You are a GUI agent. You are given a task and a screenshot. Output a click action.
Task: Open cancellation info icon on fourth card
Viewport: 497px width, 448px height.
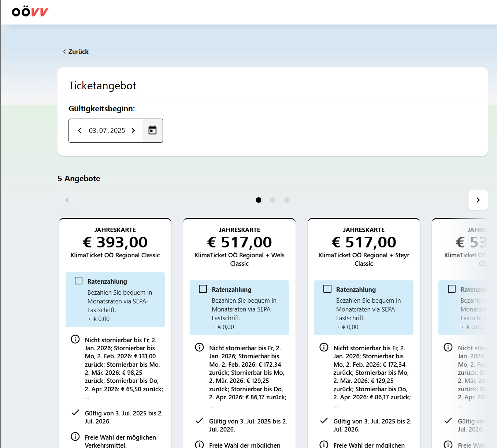[448, 347]
